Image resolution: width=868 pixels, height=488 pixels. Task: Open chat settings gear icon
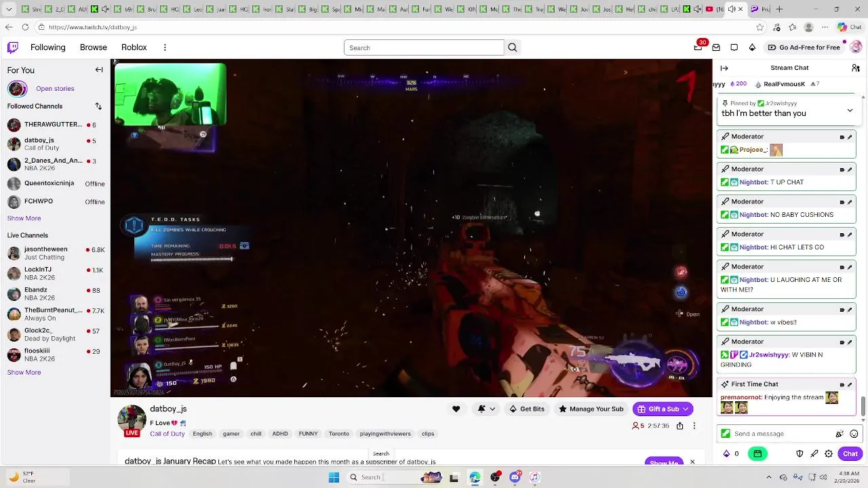pyautogui.click(x=829, y=453)
